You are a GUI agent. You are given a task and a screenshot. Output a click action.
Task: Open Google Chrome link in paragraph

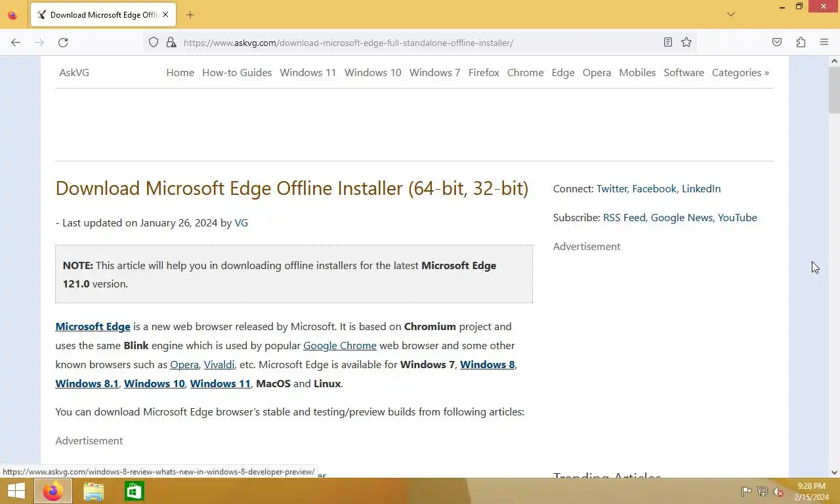[x=340, y=346]
